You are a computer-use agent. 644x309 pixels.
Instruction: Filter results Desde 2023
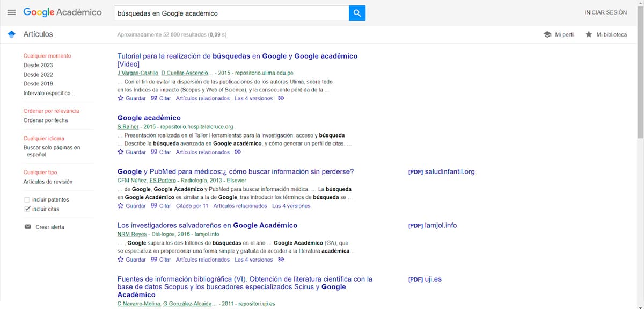pos(38,65)
